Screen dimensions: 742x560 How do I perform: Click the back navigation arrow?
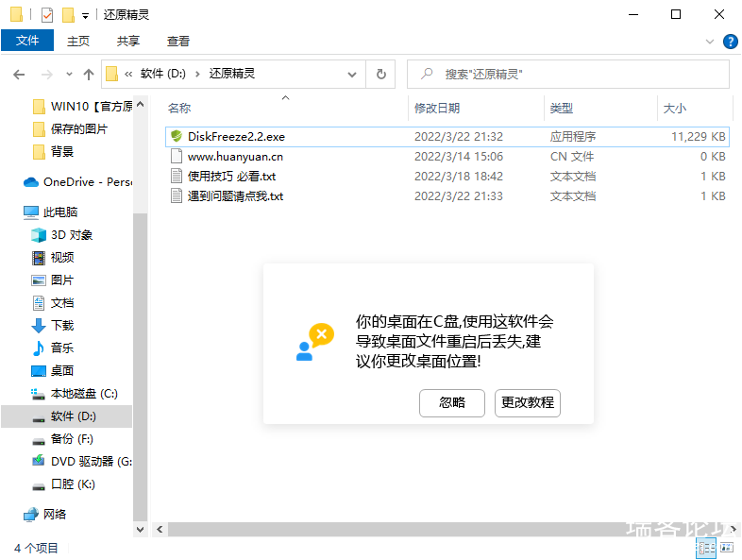click(x=19, y=74)
